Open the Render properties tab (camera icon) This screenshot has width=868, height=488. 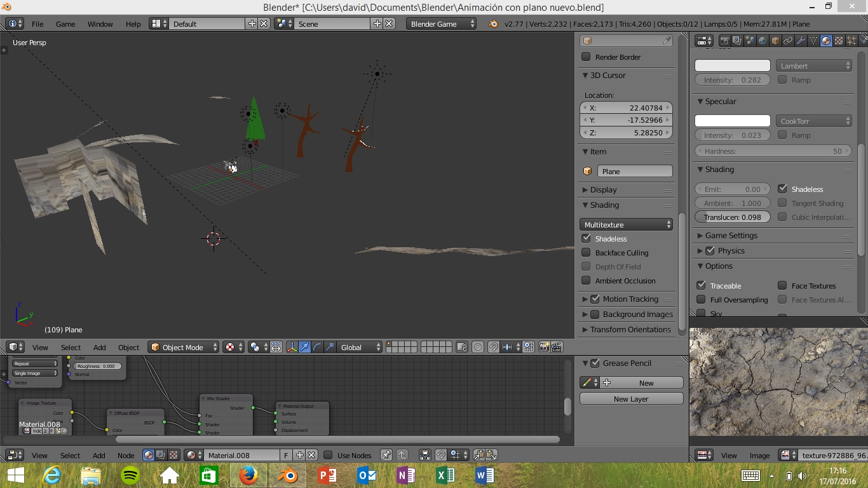click(x=724, y=41)
